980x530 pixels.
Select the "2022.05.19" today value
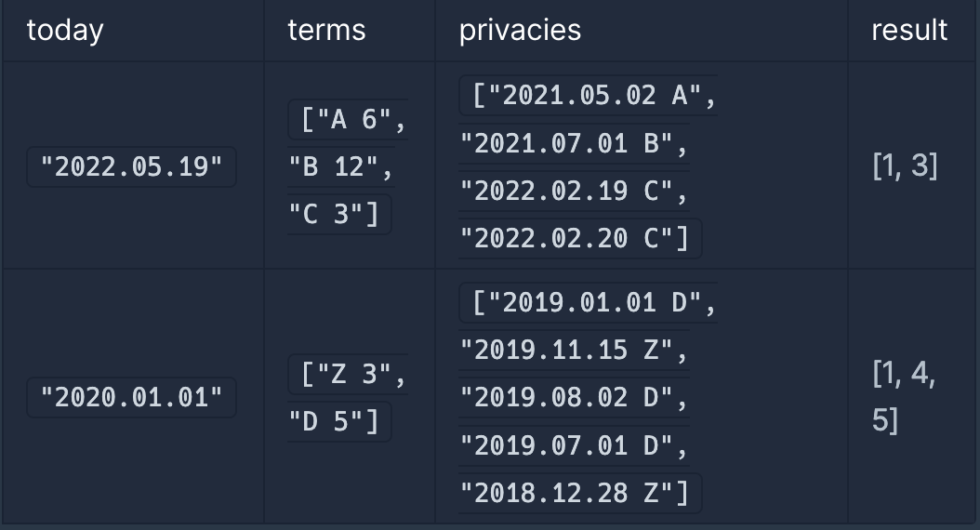pos(131,166)
